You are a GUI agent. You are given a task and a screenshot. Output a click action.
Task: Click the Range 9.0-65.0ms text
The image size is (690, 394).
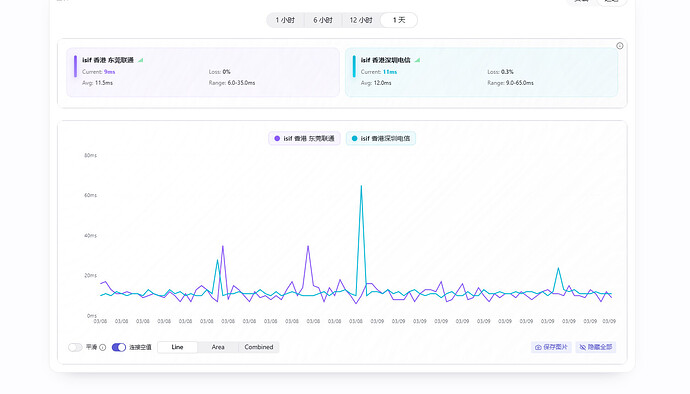pos(510,83)
